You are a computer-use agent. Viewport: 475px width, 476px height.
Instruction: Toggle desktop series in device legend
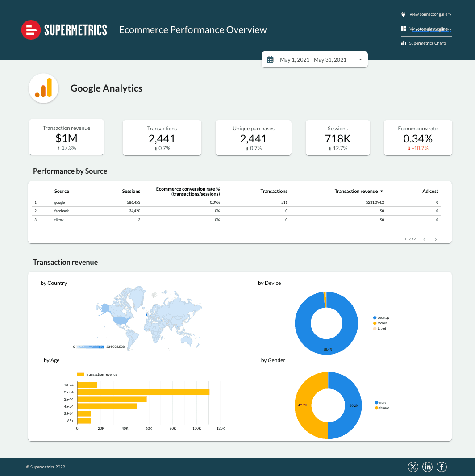(x=383, y=318)
